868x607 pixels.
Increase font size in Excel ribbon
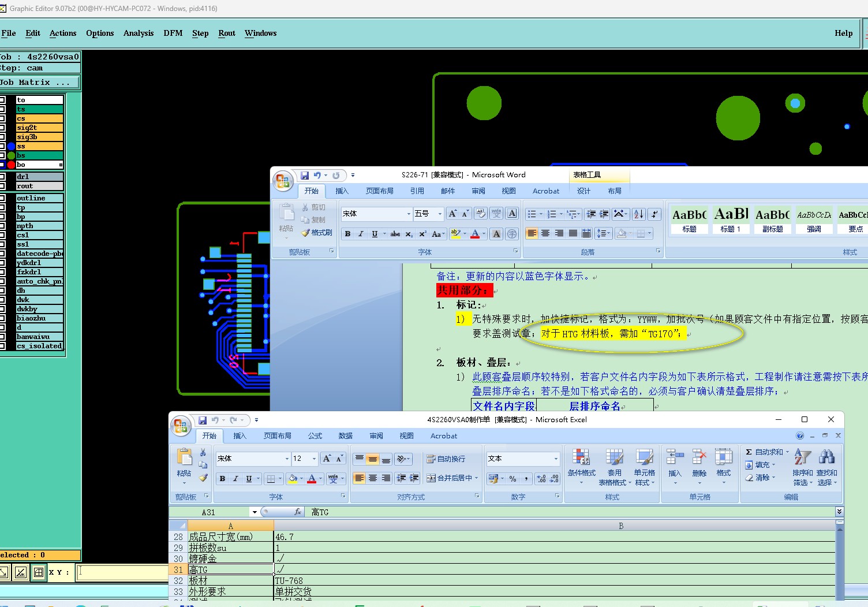(327, 459)
